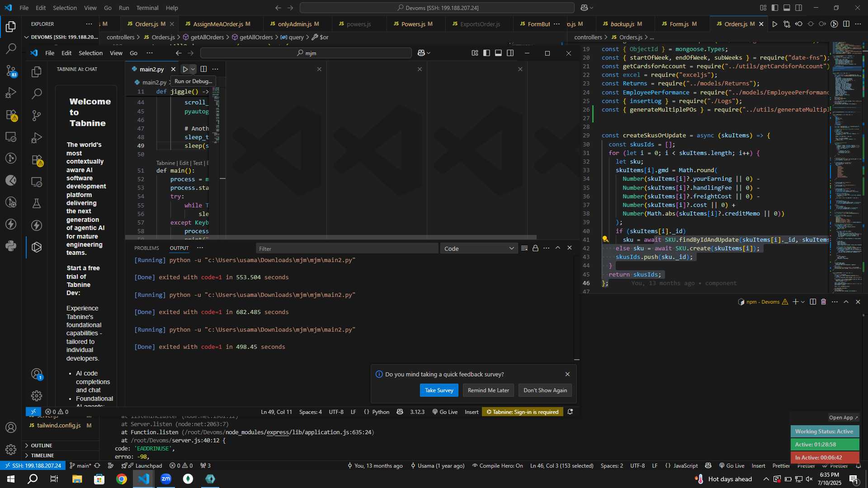This screenshot has width=868, height=488.
Task: Open Search view in the inner mjm window
Action: [x=37, y=94]
